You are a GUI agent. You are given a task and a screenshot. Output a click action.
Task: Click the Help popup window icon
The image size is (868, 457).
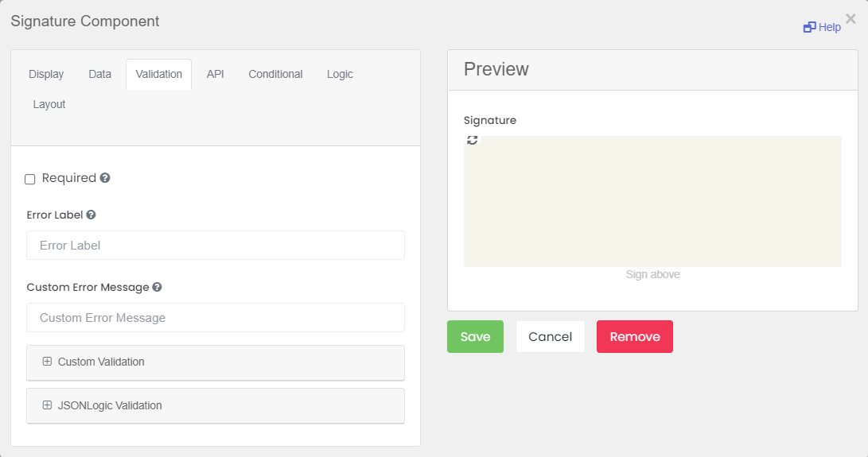pos(809,27)
